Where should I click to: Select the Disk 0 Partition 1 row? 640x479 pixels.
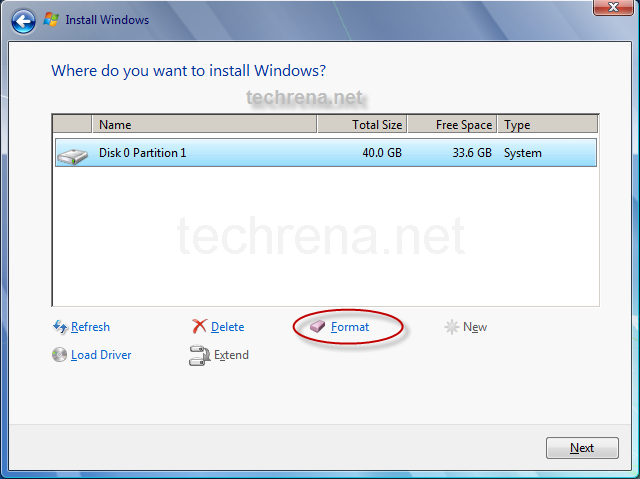click(326, 153)
